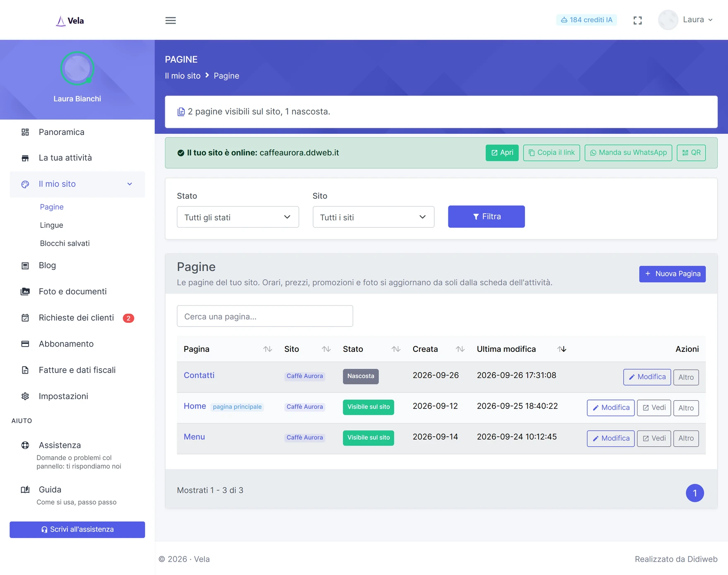Open the Stato filter dropdown

pyautogui.click(x=238, y=217)
